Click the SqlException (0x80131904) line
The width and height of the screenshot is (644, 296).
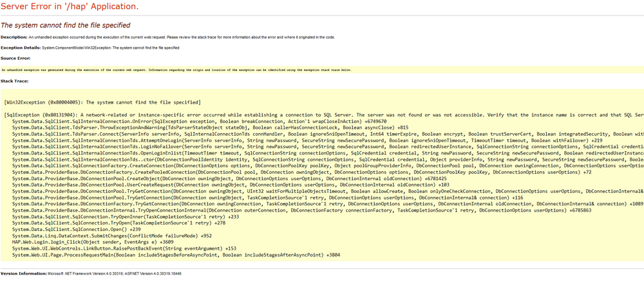tap(324, 115)
